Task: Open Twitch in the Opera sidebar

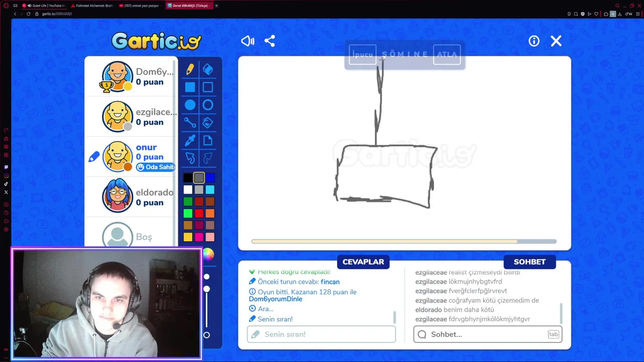Action: point(6,167)
